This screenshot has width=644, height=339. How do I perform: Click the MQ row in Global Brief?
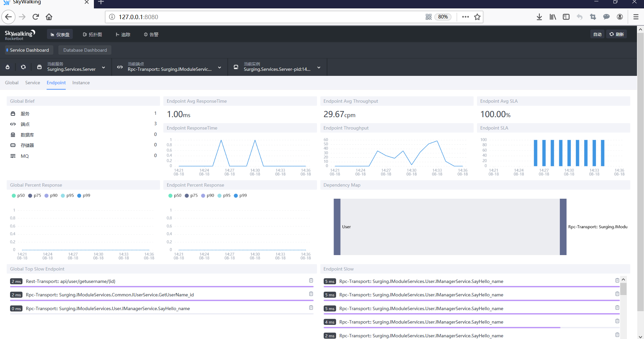(83, 156)
